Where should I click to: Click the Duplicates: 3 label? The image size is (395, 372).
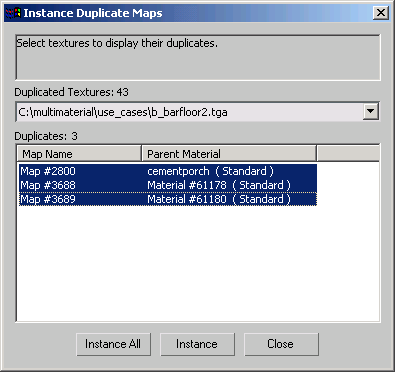[x=46, y=136]
